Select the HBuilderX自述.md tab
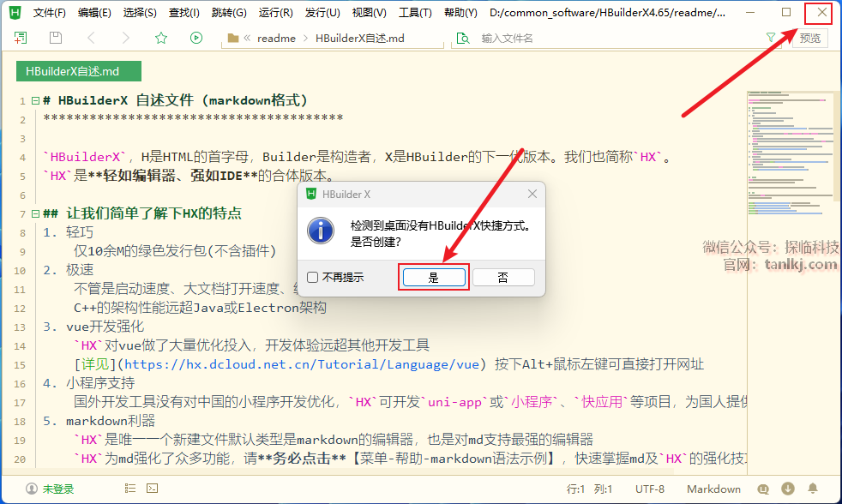The image size is (842, 504). pyautogui.click(x=78, y=71)
